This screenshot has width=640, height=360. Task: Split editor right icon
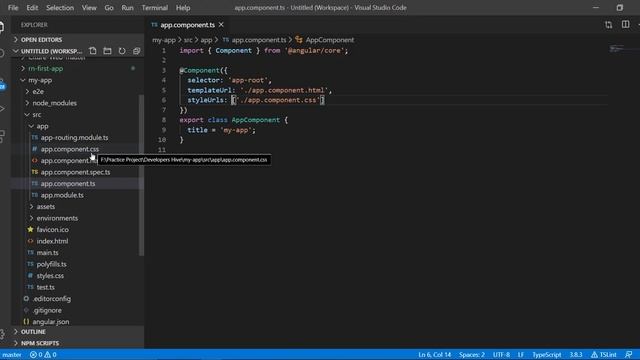tap(625, 25)
